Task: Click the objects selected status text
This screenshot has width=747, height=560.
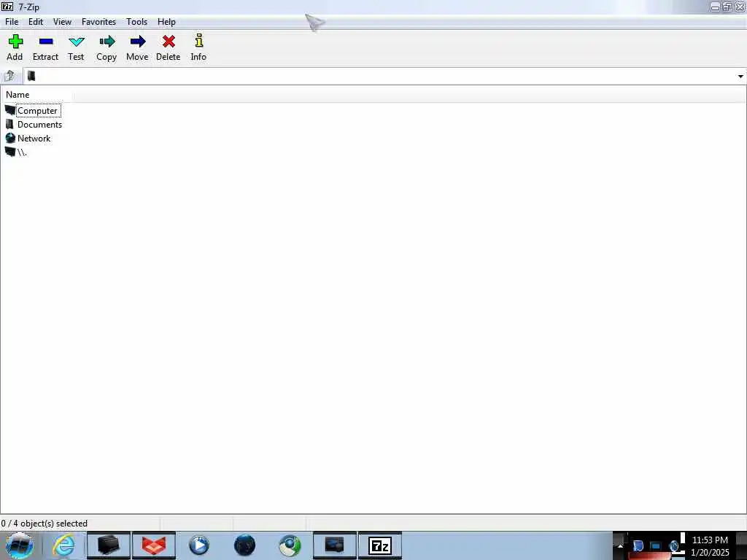Action: 44,524
